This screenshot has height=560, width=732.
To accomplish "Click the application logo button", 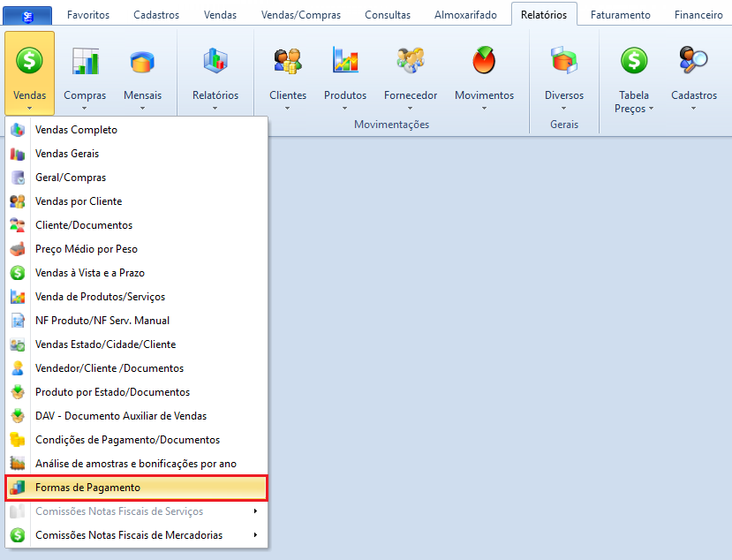I will [x=28, y=15].
